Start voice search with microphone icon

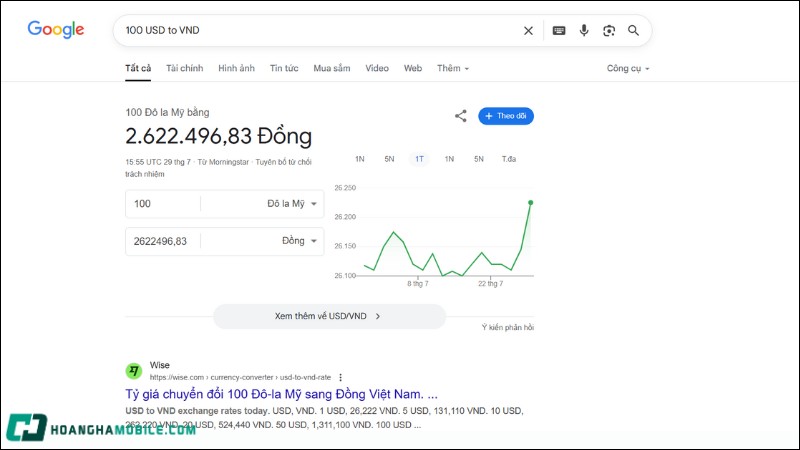584,31
